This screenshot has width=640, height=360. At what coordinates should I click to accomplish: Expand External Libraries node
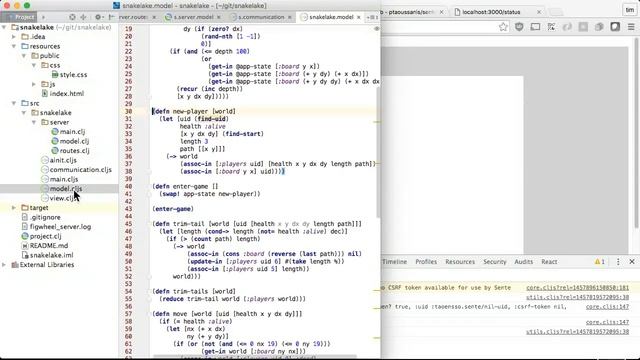pos(4,264)
